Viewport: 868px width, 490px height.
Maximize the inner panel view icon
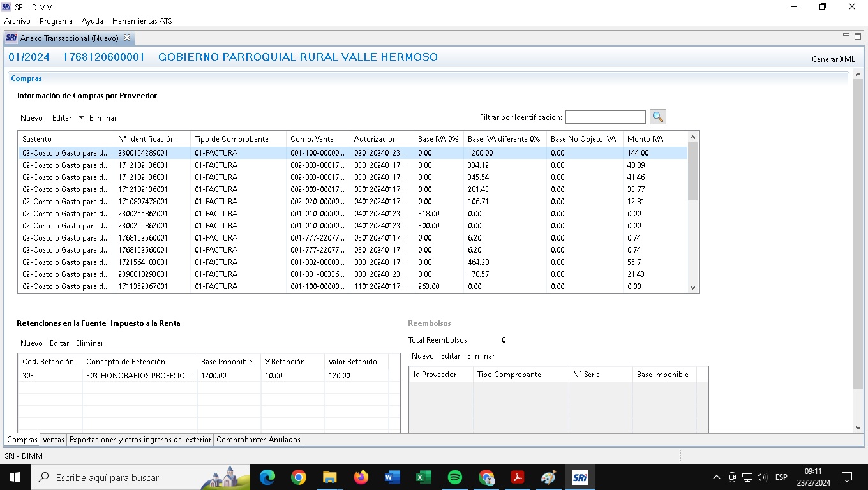point(858,36)
